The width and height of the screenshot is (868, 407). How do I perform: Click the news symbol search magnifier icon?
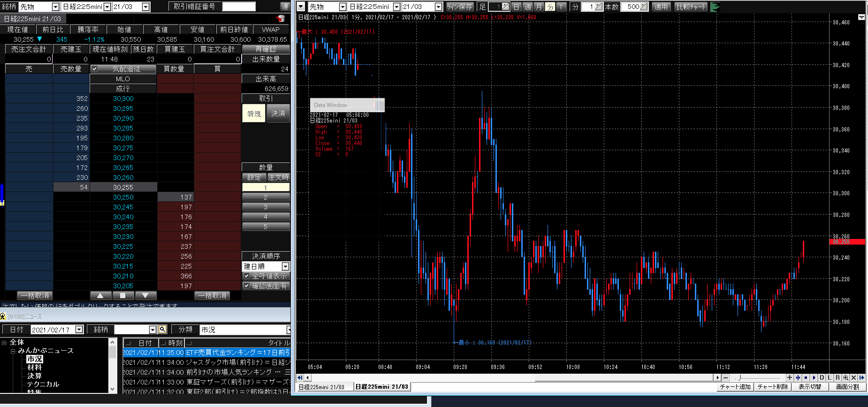pos(162,330)
